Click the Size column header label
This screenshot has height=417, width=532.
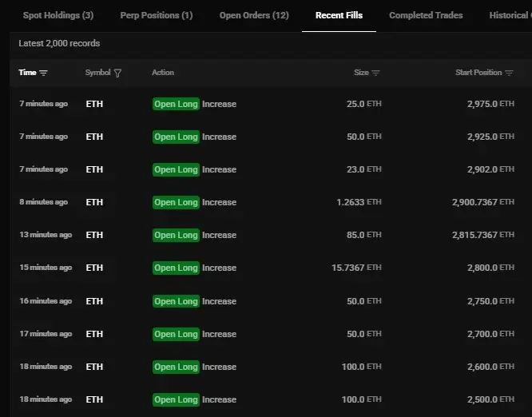click(x=361, y=73)
